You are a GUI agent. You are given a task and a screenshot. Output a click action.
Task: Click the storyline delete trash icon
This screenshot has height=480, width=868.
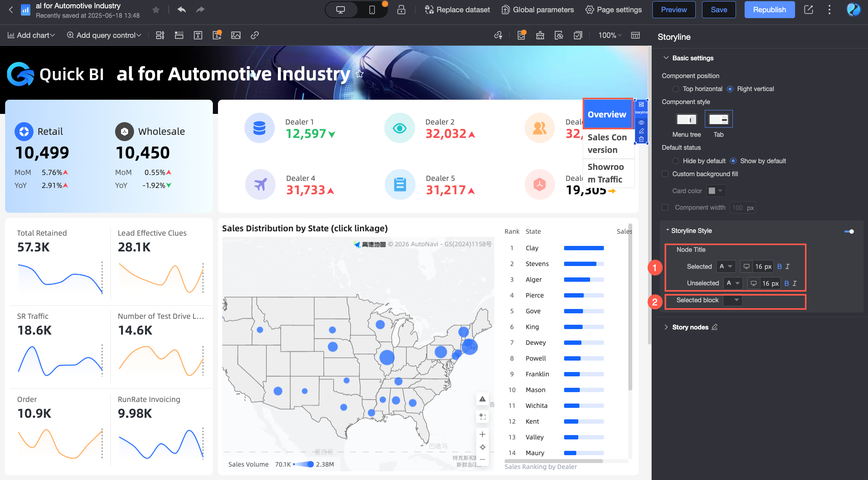coord(641,139)
